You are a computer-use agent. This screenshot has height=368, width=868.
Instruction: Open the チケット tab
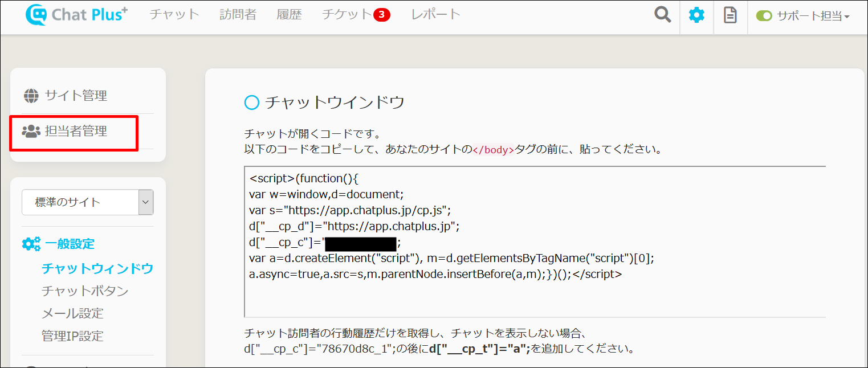347,15
